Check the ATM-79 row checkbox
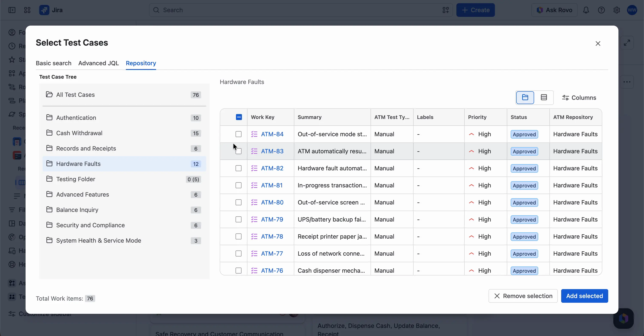This screenshot has width=644, height=336. tap(239, 219)
